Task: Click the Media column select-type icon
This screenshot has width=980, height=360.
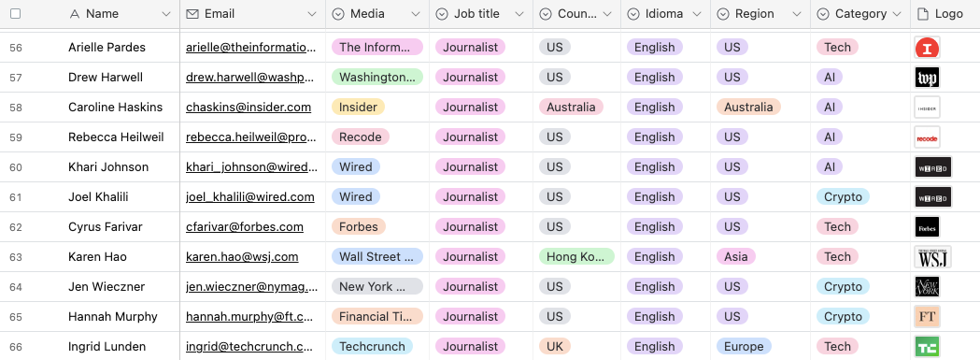Action: pos(338,14)
